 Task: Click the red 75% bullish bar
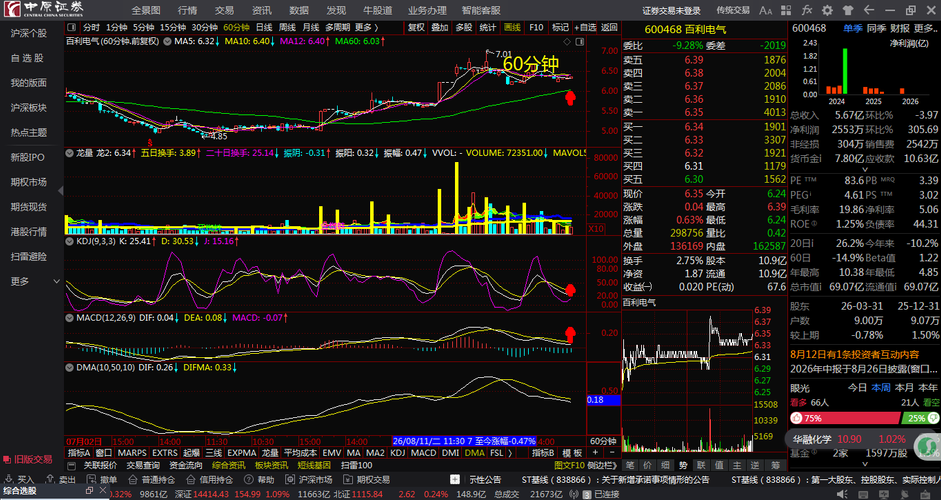pyautogui.click(x=845, y=418)
